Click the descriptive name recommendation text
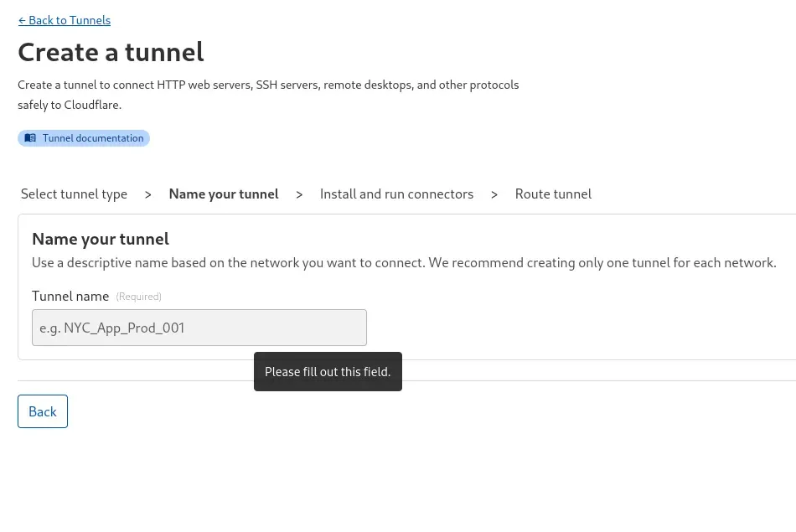796x532 pixels. 404,262
